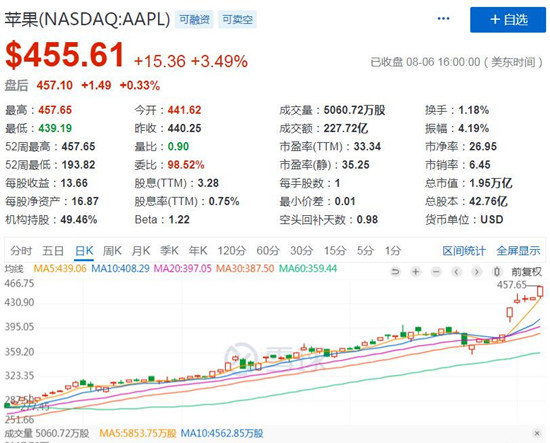
Task: Click the 货币单位 USD value
Action: [x=492, y=220]
